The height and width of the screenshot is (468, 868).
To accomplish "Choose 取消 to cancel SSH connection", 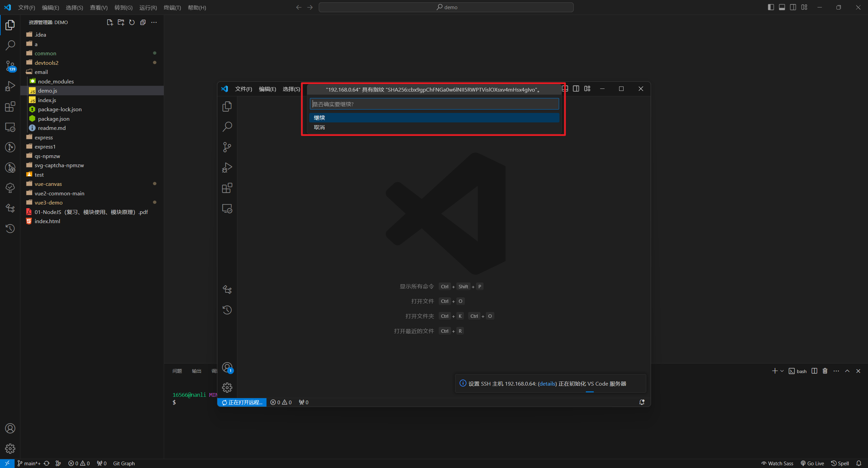I will [434, 127].
